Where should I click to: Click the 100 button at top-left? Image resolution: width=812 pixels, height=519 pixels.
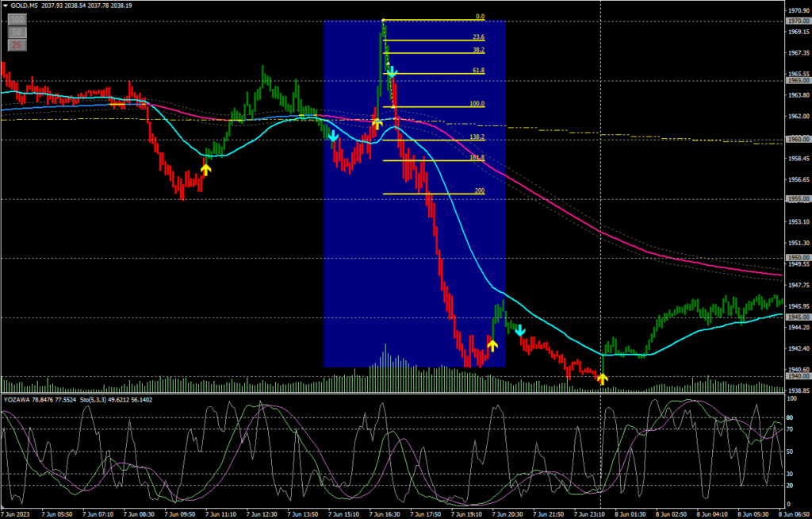(16, 18)
